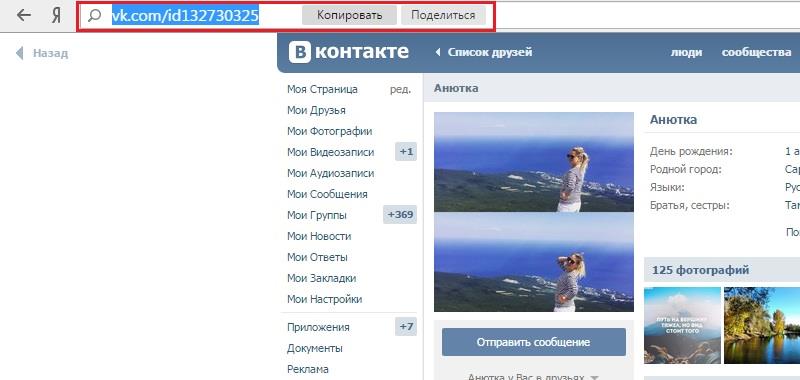Click the browser back arrow icon
800x380 pixels.
point(24,16)
